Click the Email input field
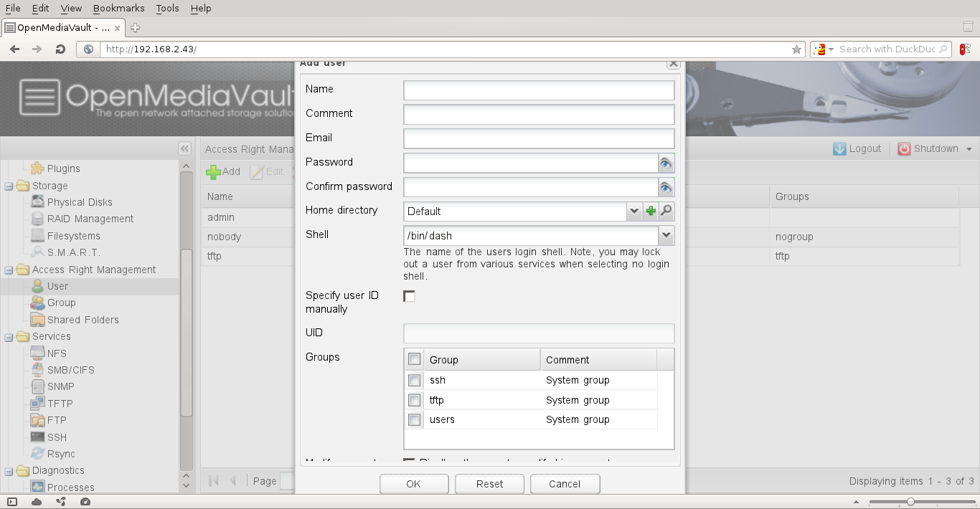This screenshot has width=980, height=509. pyautogui.click(x=539, y=138)
